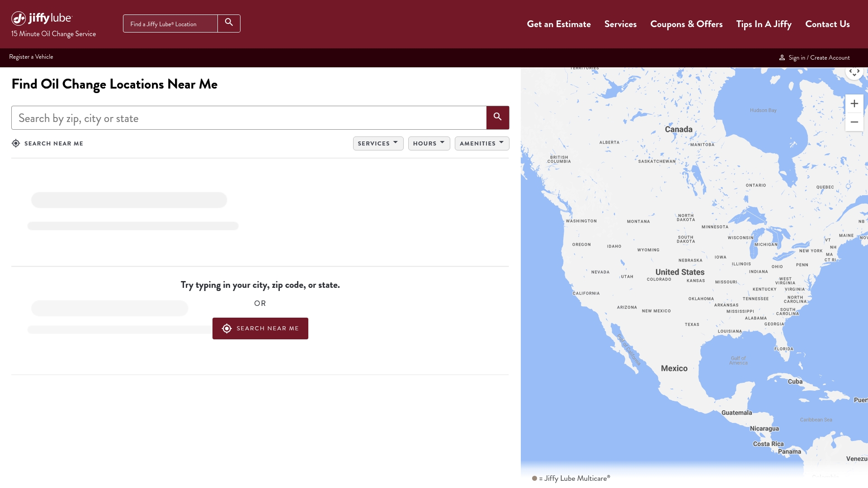Click the Cuba label on map
The height and width of the screenshot is (488, 868).
[795, 381]
